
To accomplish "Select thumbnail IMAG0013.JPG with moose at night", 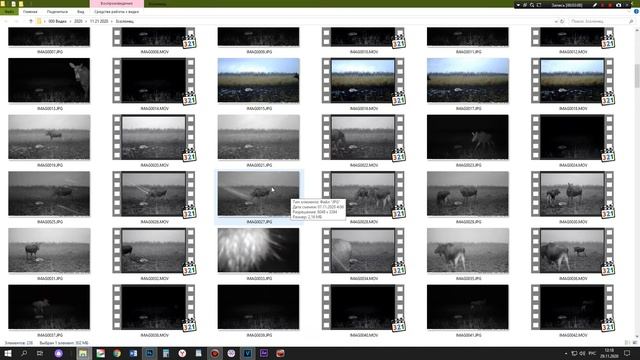I will click(49, 80).
